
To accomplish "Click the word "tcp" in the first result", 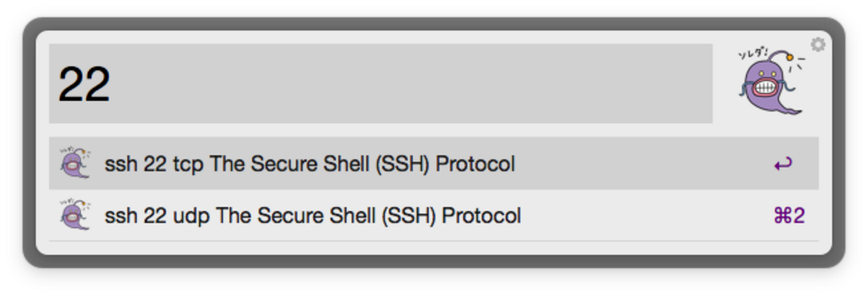I will pyautogui.click(x=188, y=164).
